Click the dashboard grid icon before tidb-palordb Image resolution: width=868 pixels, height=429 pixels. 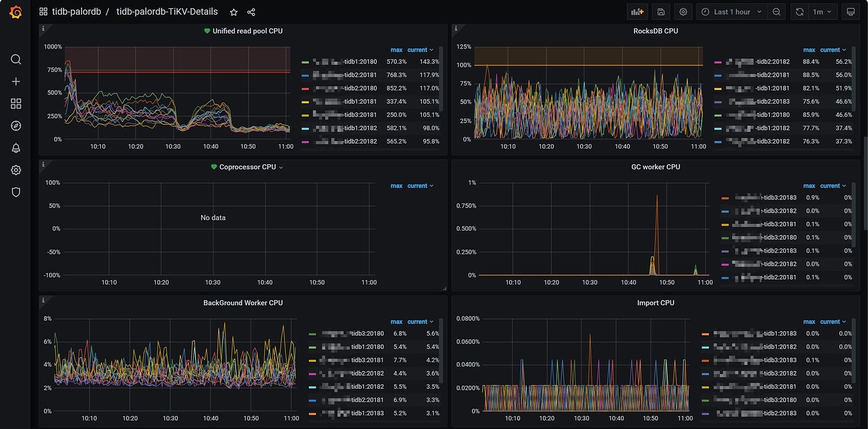pos(43,12)
